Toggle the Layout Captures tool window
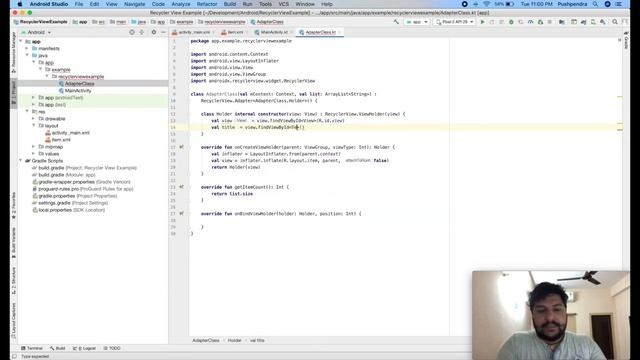This screenshot has height=360, width=640. pyautogui.click(x=13, y=320)
